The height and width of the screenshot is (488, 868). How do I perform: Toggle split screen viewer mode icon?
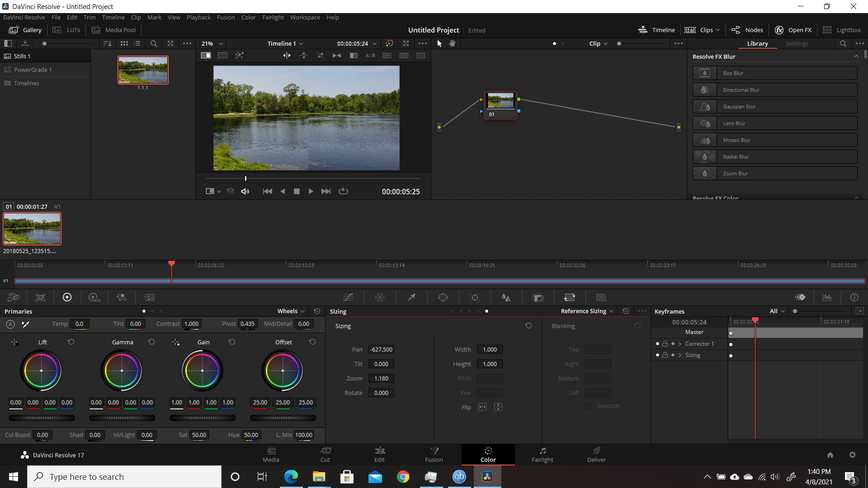pyautogui.click(x=223, y=56)
